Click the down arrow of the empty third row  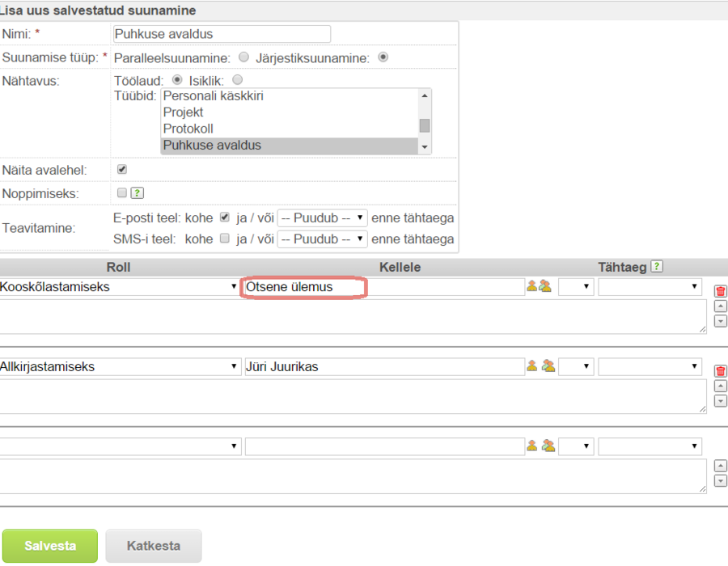(x=720, y=480)
